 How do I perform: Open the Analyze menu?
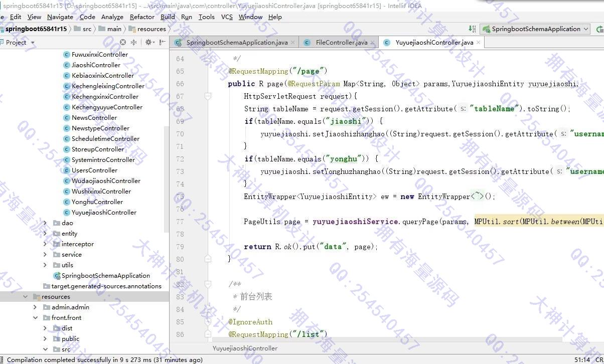[112, 17]
